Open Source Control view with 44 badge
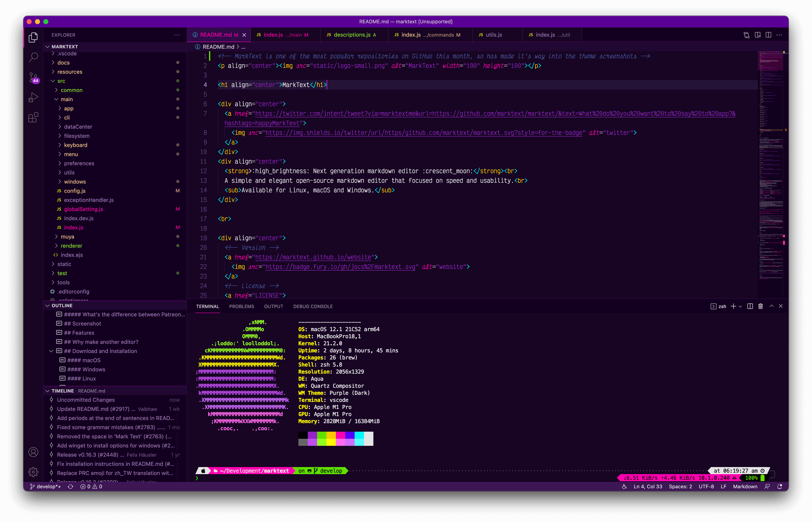This screenshot has height=522, width=812. point(33,77)
